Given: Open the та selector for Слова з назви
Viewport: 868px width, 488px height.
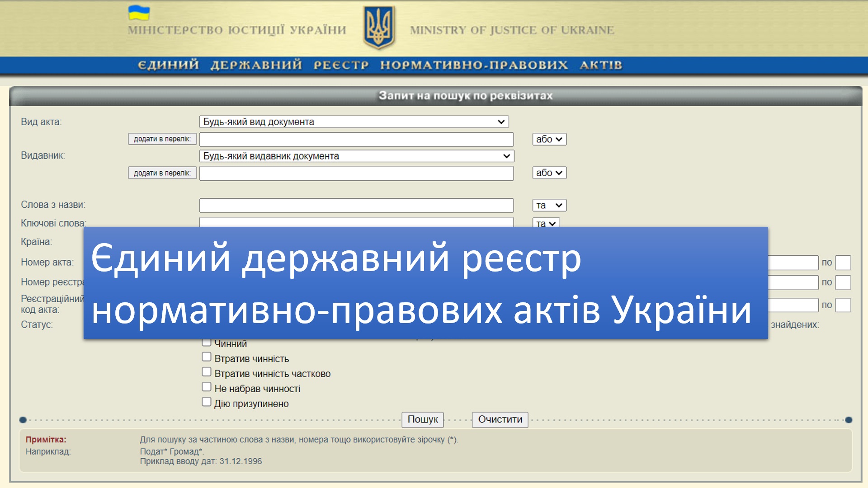Looking at the screenshot, I should pos(549,206).
